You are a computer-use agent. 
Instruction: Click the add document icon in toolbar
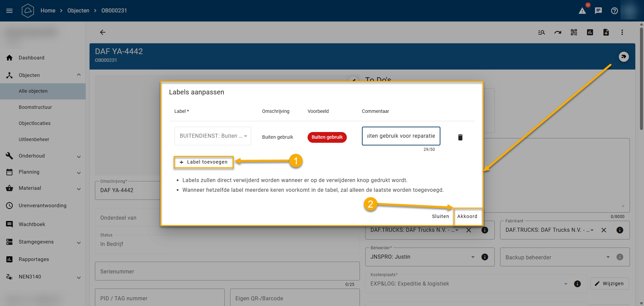[x=606, y=32]
